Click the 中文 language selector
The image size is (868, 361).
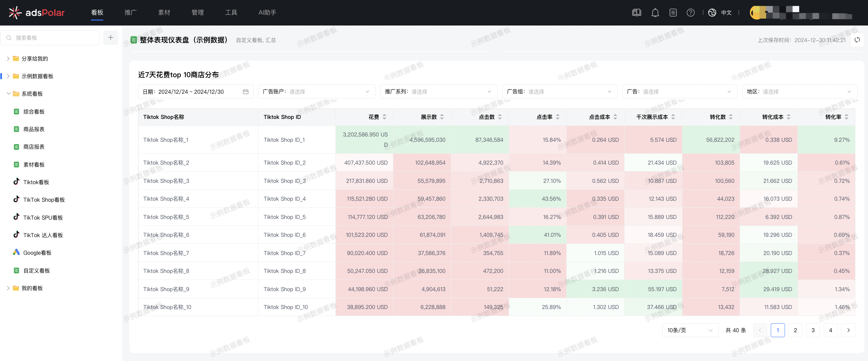pyautogui.click(x=726, y=13)
